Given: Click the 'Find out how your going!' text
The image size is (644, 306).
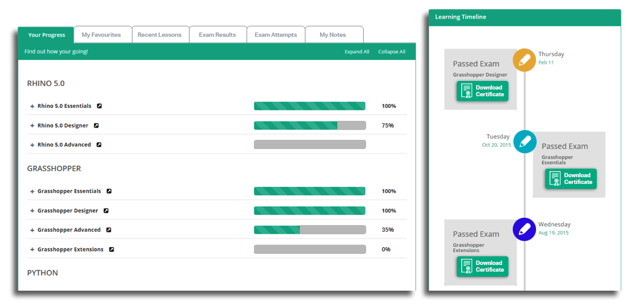Looking at the screenshot, I should [56, 52].
